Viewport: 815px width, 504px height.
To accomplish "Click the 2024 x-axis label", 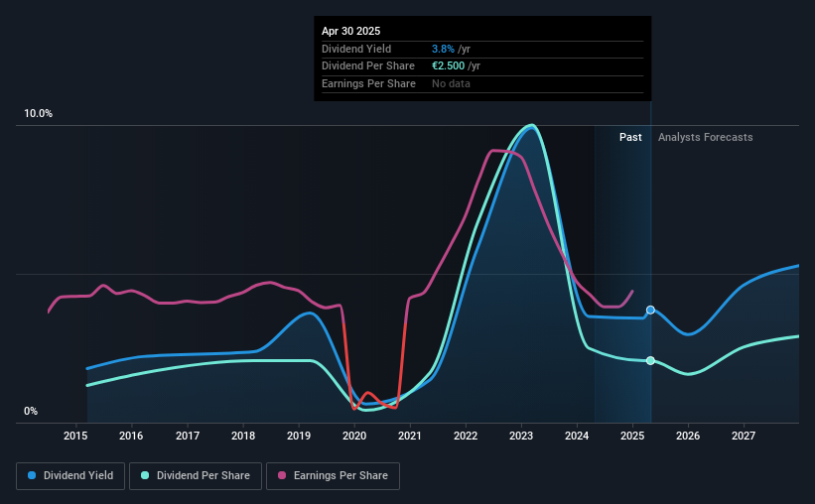I will (x=577, y=436).
